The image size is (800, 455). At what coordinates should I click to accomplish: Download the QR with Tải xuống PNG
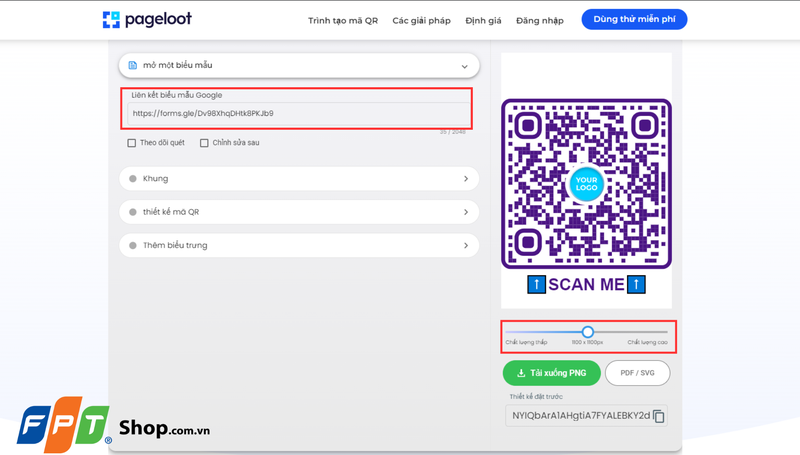click(552, 373)
